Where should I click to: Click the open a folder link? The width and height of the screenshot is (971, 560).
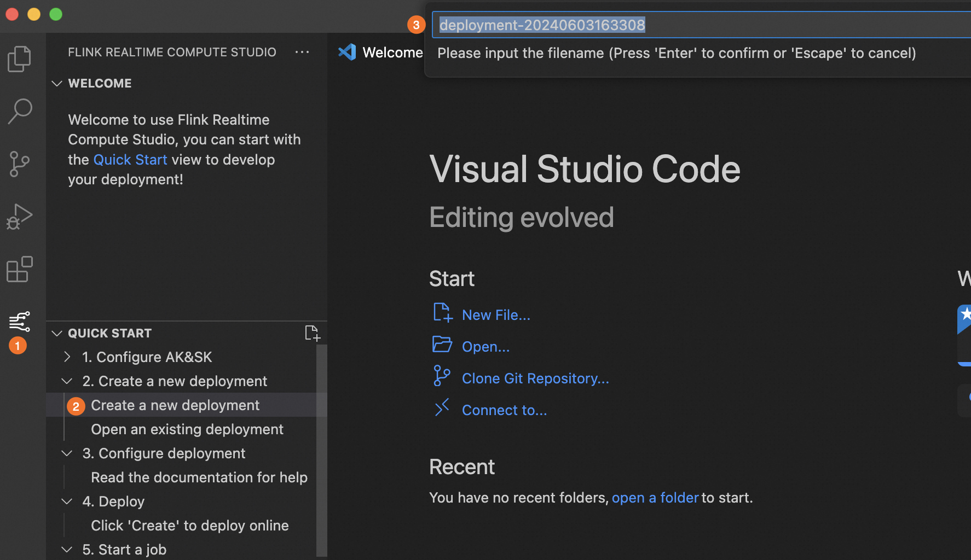point(655,498)
